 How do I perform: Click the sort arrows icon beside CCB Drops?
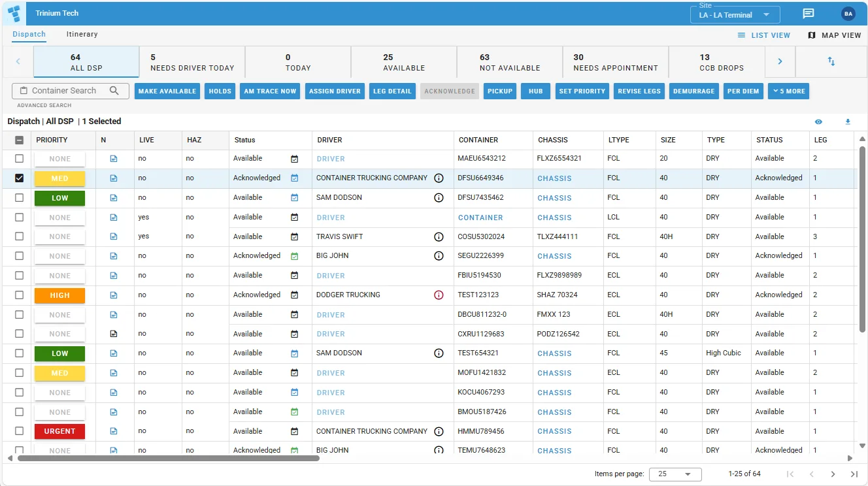831,61
